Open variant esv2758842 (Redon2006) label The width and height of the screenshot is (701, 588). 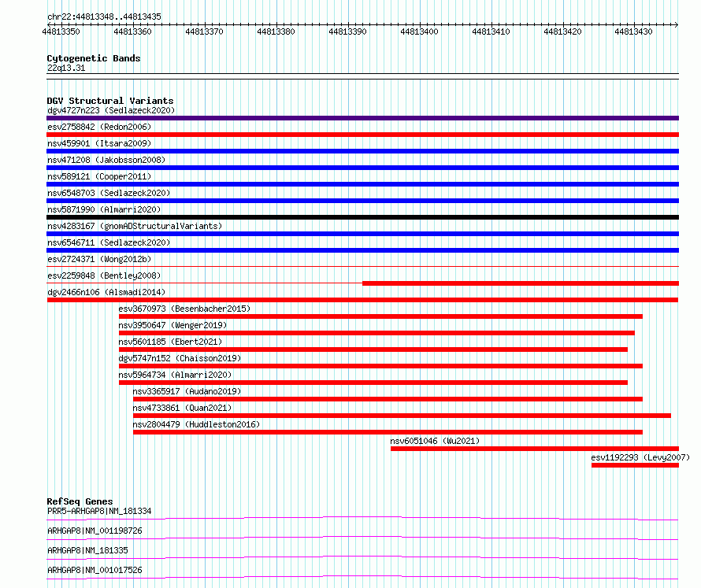[99, 127]
